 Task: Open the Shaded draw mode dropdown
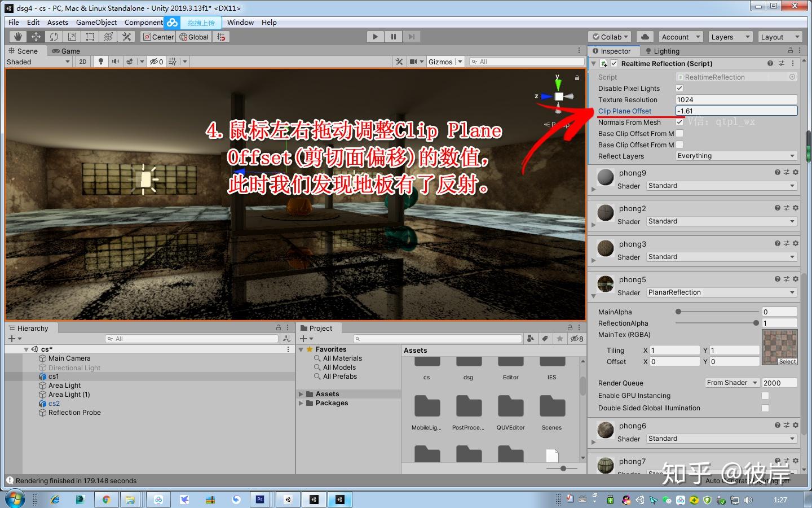click(x=38, y=62)
